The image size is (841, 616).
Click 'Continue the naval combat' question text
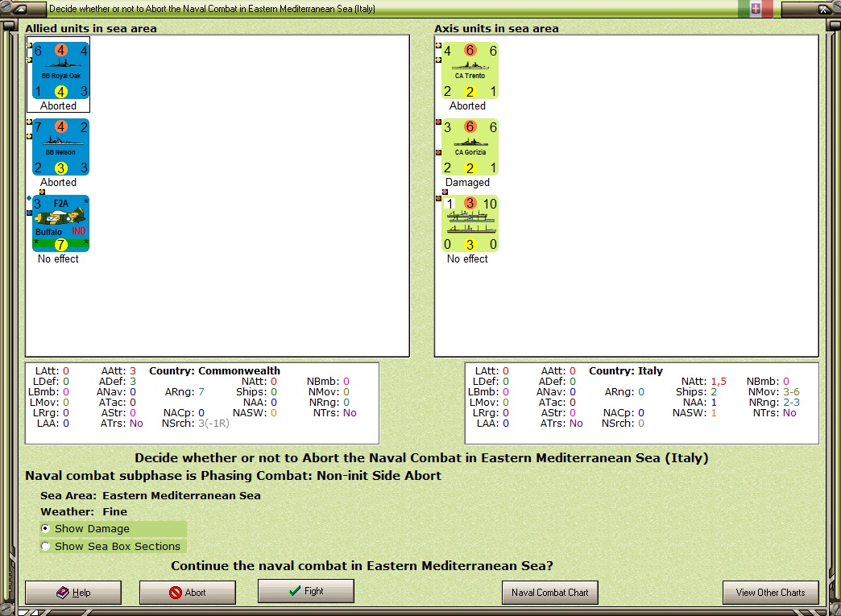362,566
